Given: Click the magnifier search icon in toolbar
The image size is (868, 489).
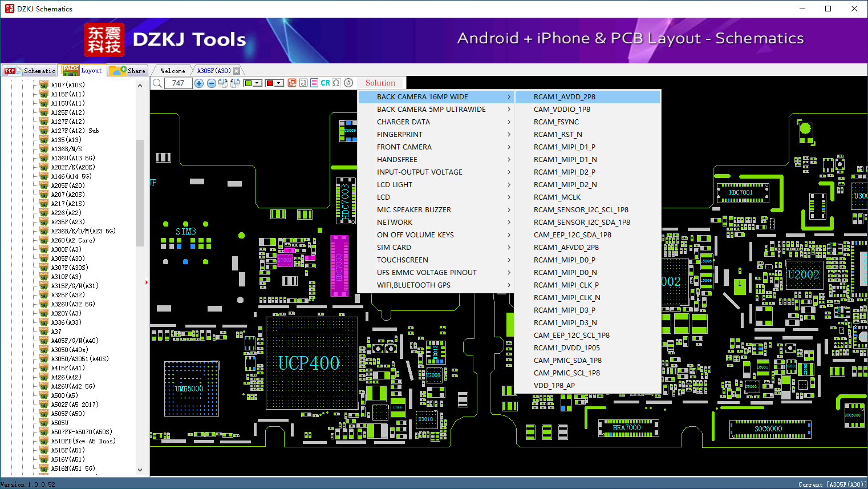Looking at the screenshot, I should [157, 83].
